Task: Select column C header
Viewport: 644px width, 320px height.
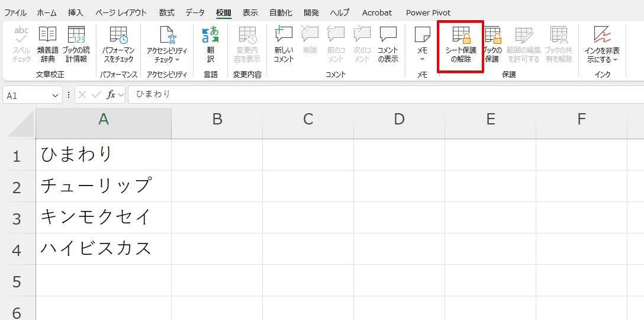Action: [x=308, y=119]
